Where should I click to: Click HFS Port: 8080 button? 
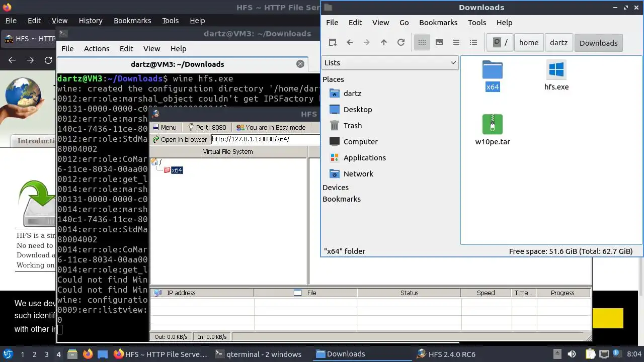pyautogui.click(x=207, y=127)
